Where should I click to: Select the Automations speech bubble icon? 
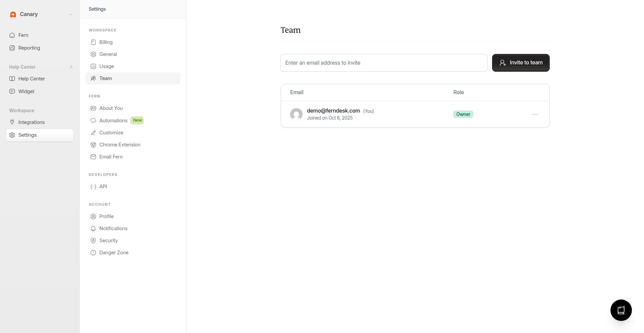coord(93,120)
